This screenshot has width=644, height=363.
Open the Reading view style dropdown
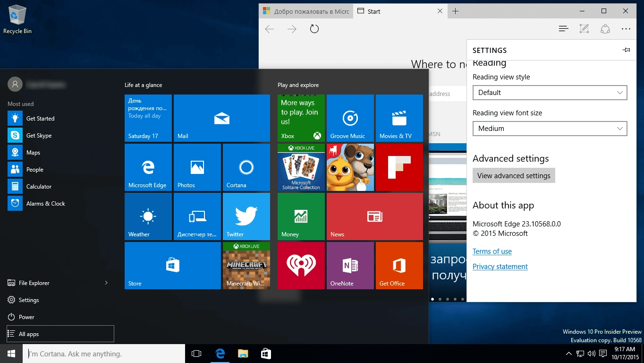coord(550,93)
